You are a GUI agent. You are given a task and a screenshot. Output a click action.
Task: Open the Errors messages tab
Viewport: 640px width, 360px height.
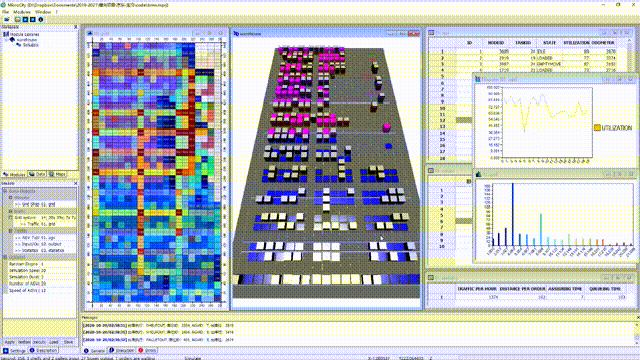pos(147,351)
